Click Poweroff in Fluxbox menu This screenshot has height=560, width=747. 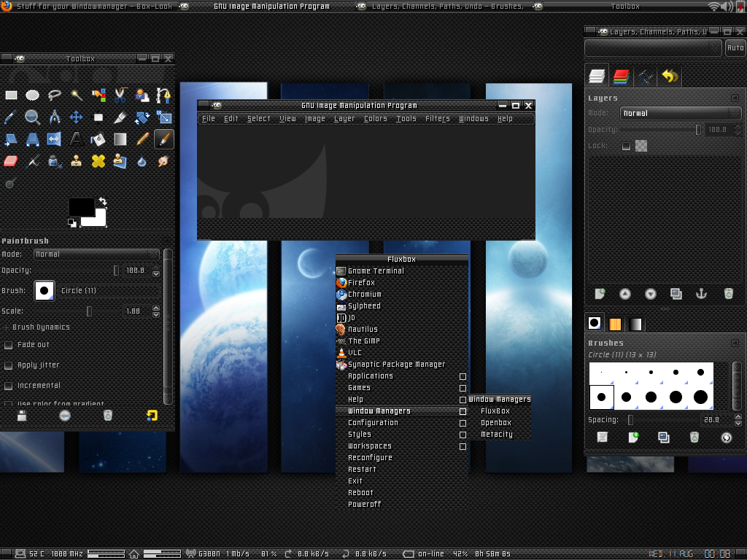[402, 505]
